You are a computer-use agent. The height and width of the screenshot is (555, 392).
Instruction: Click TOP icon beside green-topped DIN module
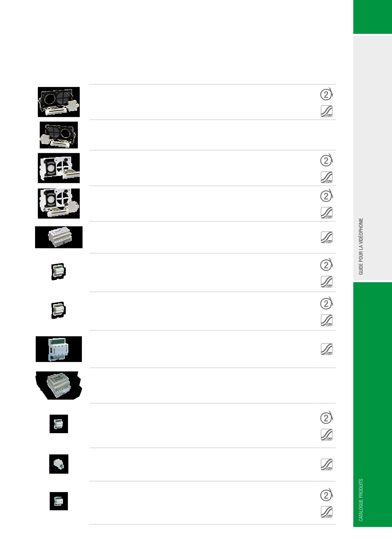click(x=327, y=349)
